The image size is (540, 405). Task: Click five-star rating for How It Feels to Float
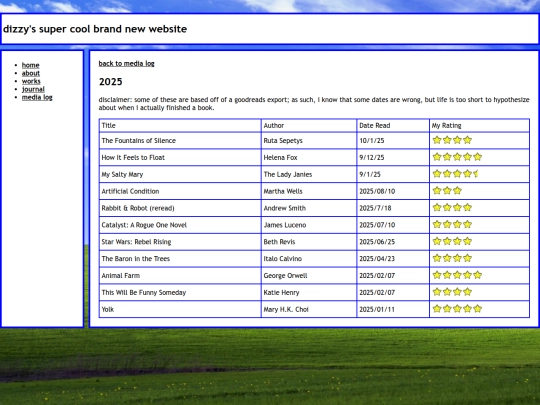click(x=457, y=157)
